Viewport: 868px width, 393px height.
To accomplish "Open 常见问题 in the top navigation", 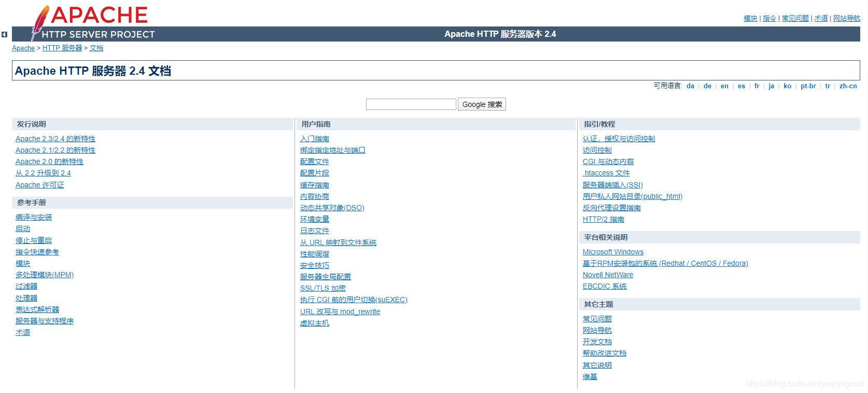I will click(795, 18).
